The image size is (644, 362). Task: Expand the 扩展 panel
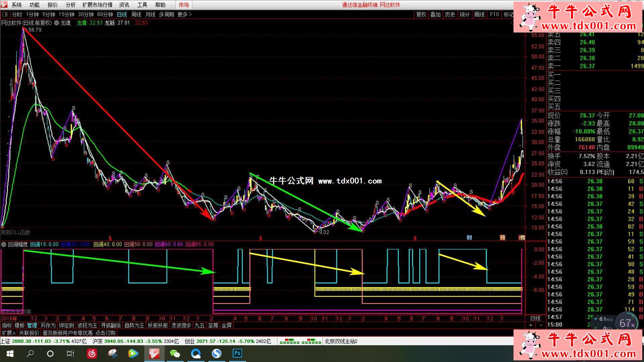tap(8, 333)
